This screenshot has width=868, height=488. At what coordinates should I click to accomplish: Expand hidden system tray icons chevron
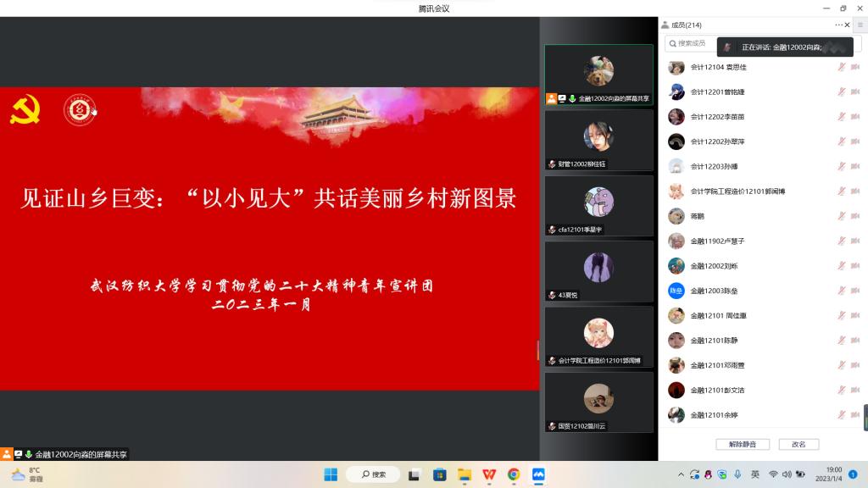[681, 474]
